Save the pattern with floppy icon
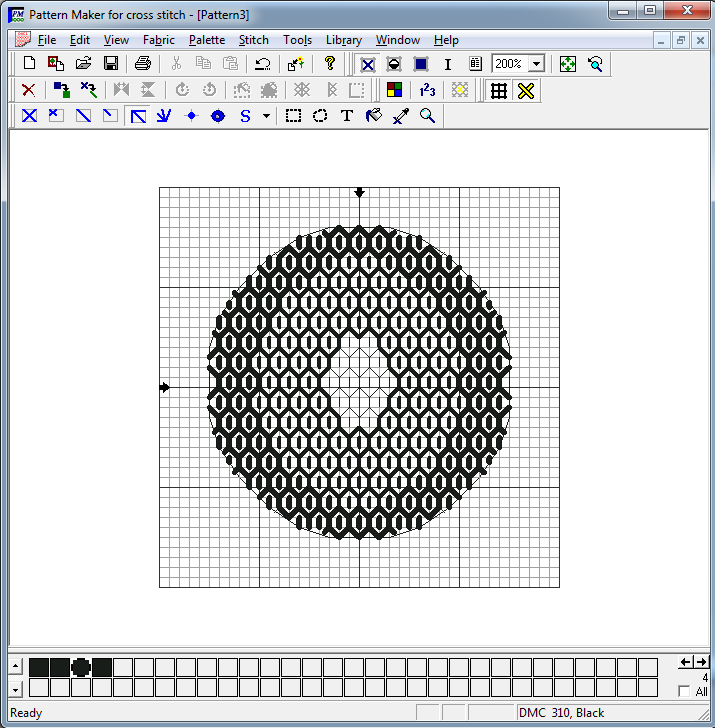This screenshot has width=715, height=728. 111,64
